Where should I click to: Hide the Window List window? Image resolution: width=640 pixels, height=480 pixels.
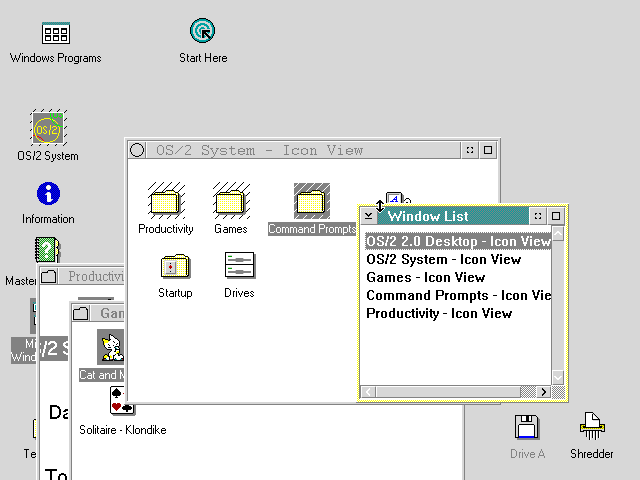(x=538, y=216)
